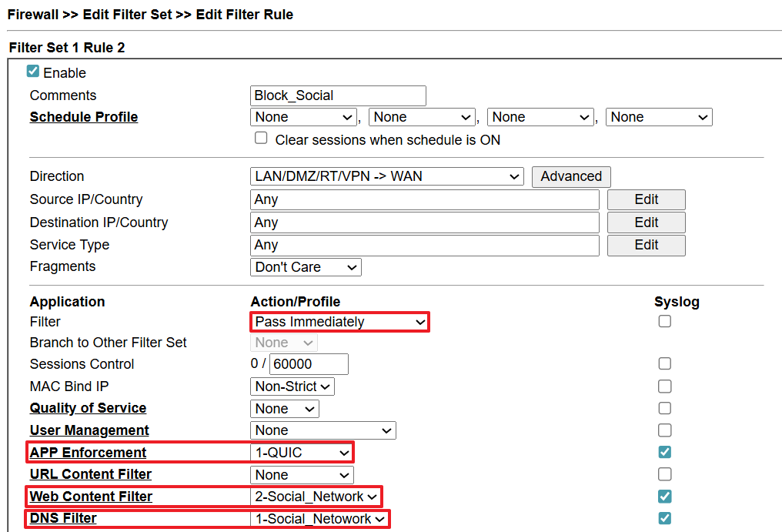Click the Sessions Control max value field

[309, 364]
